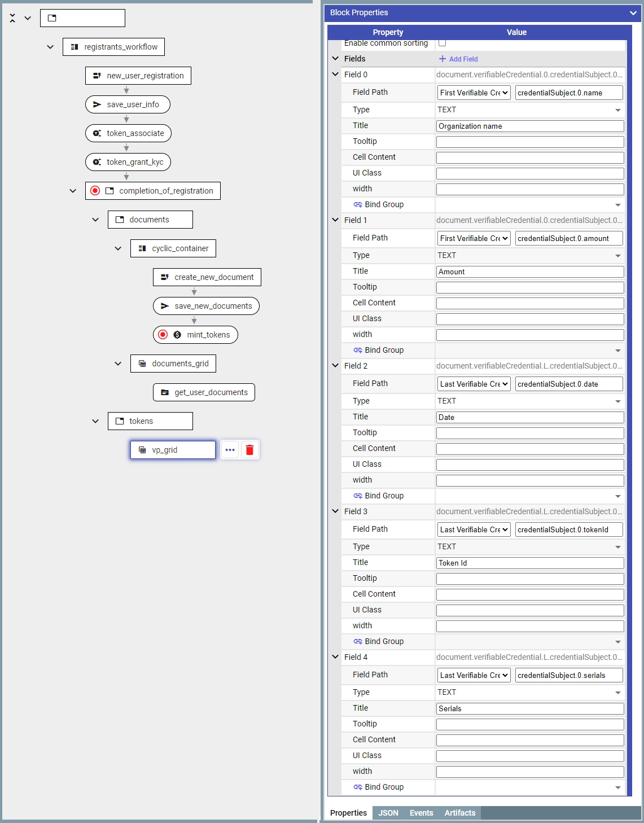
Task: Click the Add Field link
Action: pyautogui.click(x=458, y=59)
